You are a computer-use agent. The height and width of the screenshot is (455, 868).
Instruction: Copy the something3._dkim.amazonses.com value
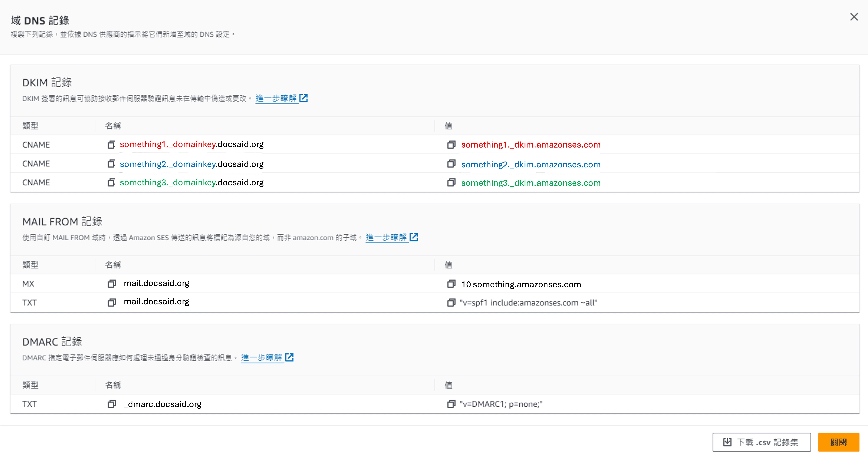coord(451,183)
